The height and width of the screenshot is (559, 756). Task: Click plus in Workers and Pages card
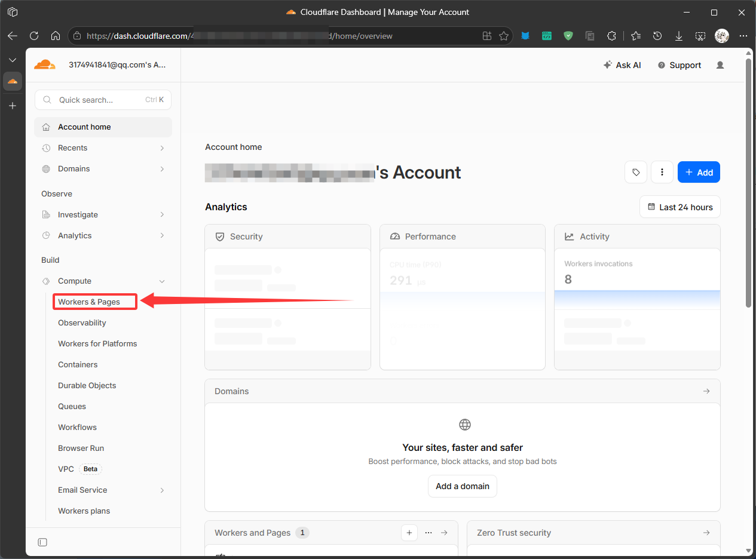(x=409, y=533)
